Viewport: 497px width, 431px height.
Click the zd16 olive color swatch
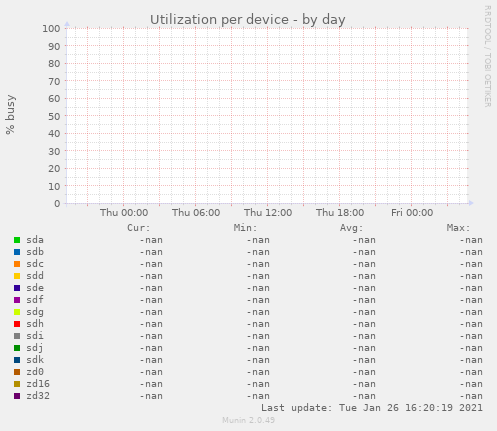click(x=17, y=384)
